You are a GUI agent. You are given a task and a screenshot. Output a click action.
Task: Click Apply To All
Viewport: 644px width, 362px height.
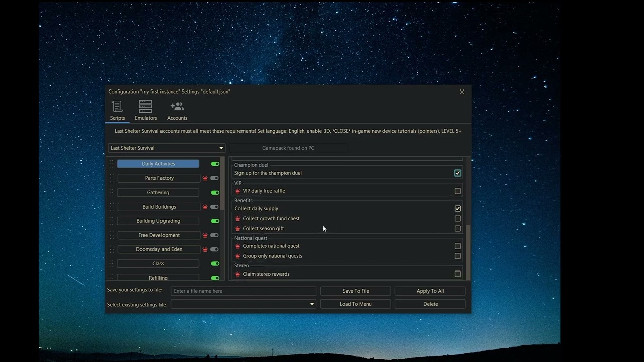(x=430, y=291)
